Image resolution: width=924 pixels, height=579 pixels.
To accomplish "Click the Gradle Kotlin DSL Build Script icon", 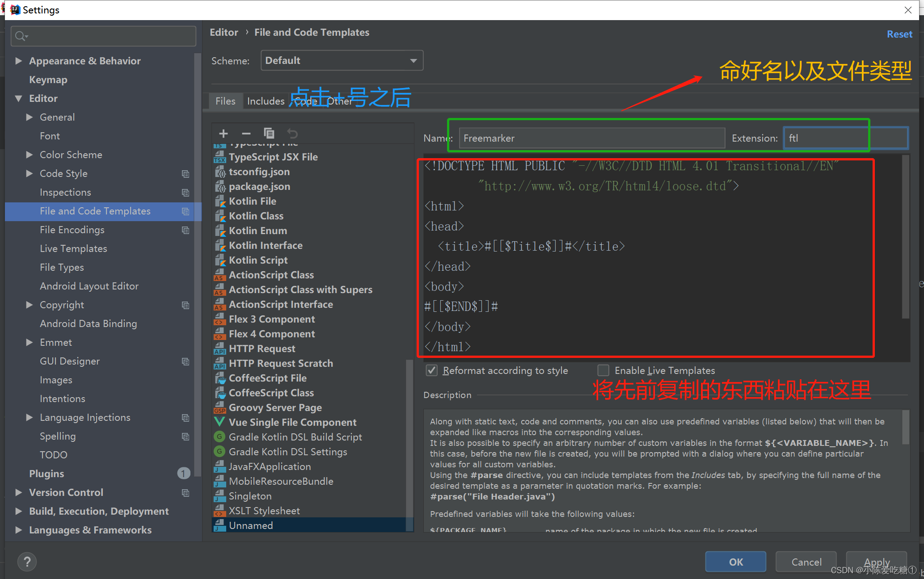I will [219, 437].
